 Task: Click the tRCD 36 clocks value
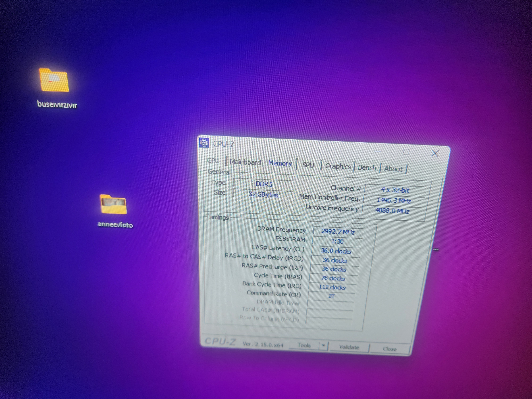tap(335, 260)
